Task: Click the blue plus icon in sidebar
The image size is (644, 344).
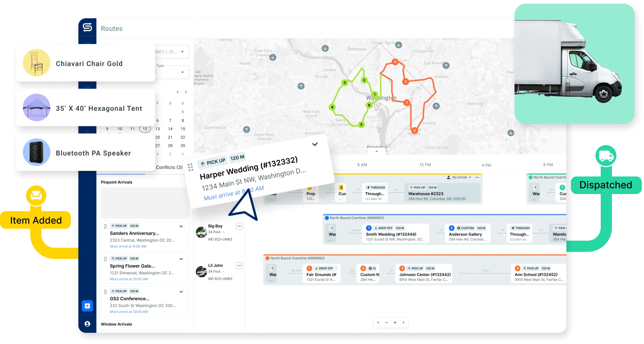Action: coord(87,306)
